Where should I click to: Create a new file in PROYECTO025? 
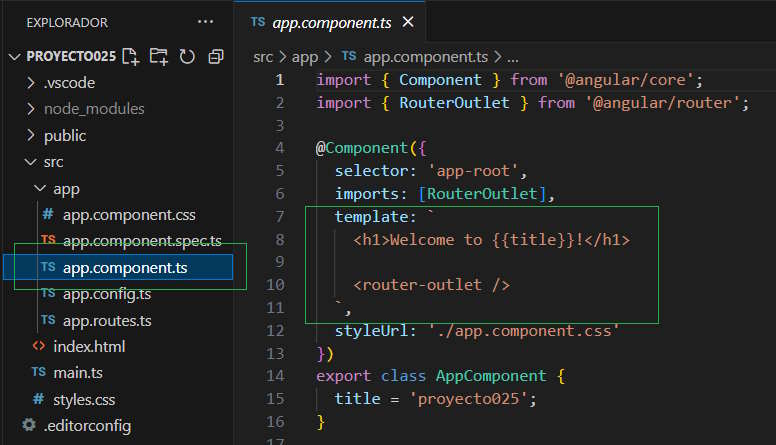pyautogui.click(x=131, y=56)
